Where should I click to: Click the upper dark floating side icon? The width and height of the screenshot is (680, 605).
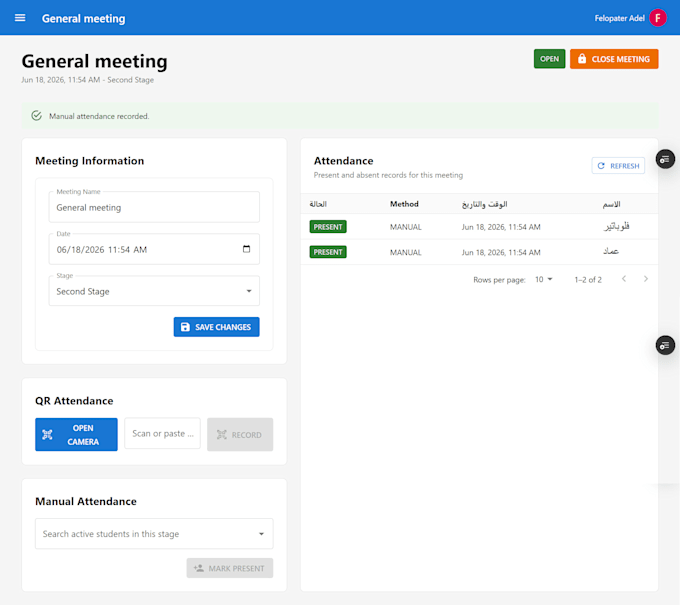pyautogui.click(x=665, y=159)
